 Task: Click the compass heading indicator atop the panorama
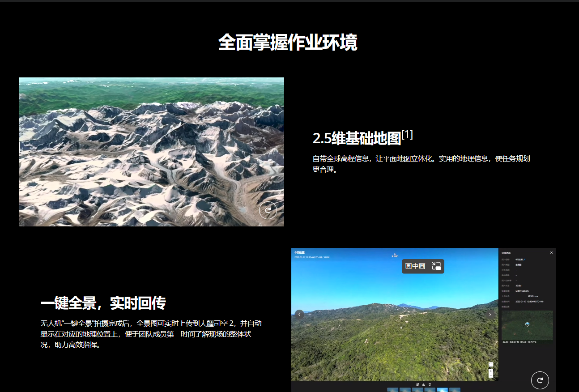(395, 255)
